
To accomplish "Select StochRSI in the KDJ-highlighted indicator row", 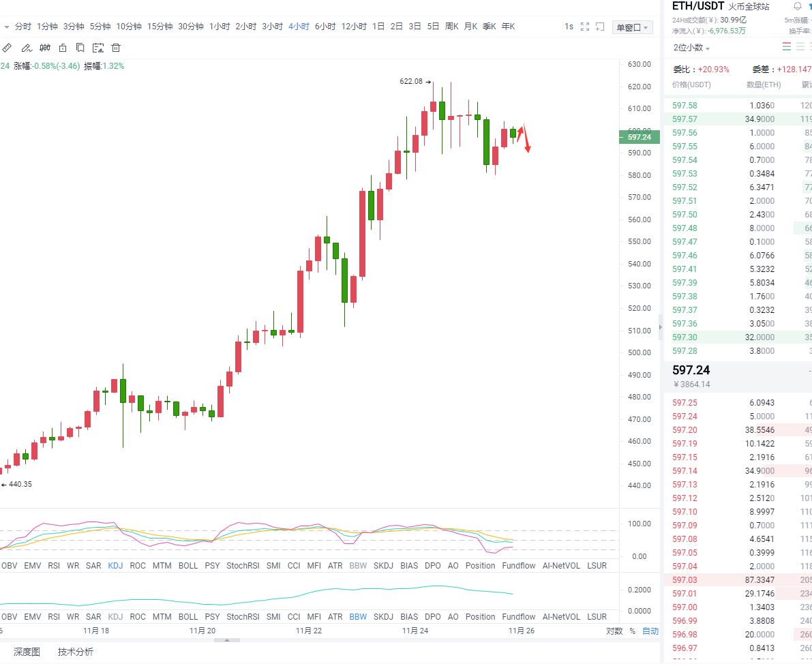I will (243, 566).
